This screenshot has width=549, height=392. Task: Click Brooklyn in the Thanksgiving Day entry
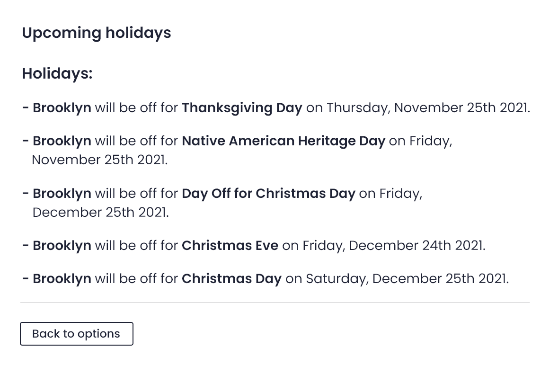62,108
